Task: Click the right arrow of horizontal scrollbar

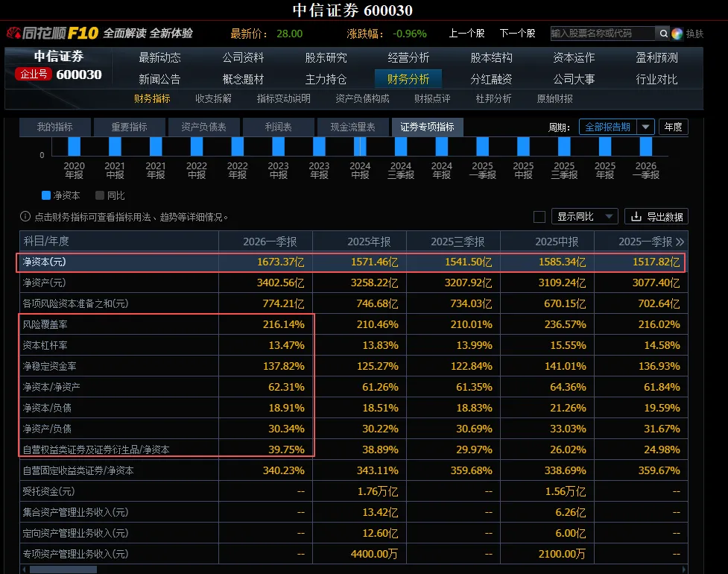Action: (684, 570)
